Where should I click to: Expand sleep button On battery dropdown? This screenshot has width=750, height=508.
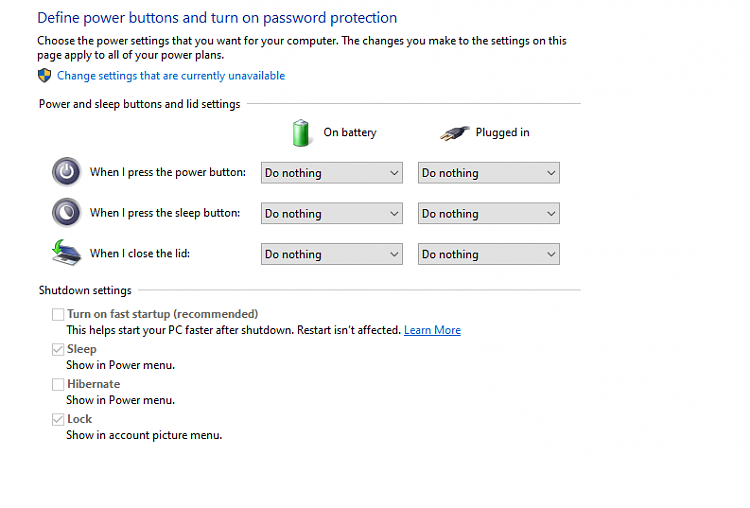point(331,213)
